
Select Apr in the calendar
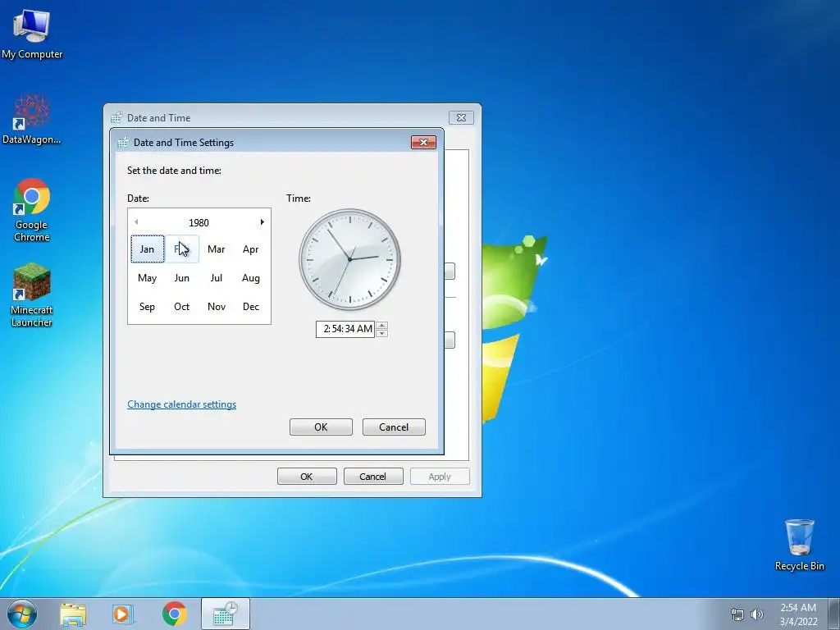coord(251,249)
